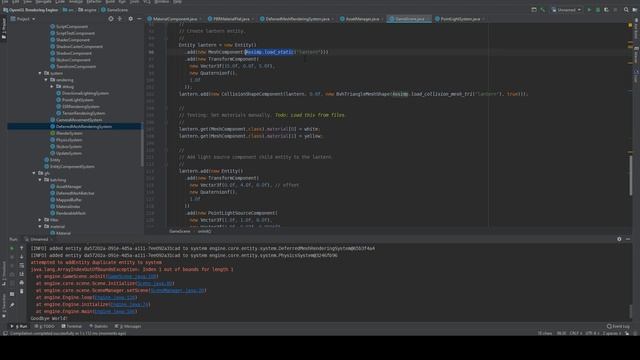The width and height of the screenshot is (640, 360).
Task: Open the Project view dropdown
Action: tap(23, 19)
